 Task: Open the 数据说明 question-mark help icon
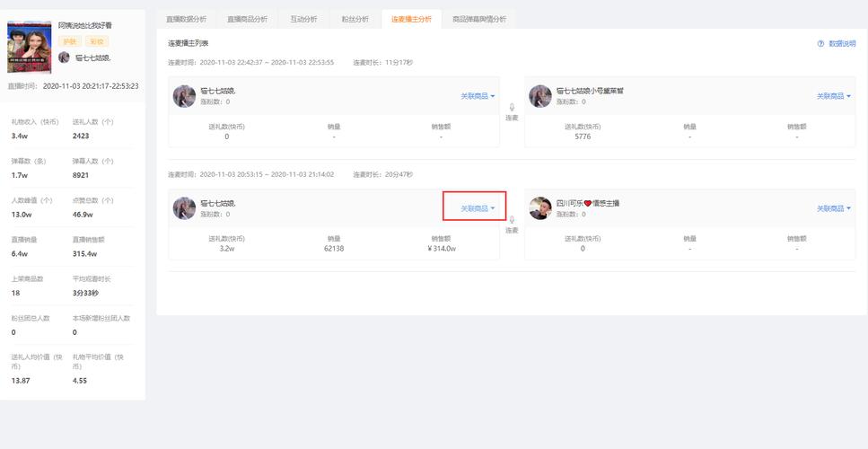[821, 44]
